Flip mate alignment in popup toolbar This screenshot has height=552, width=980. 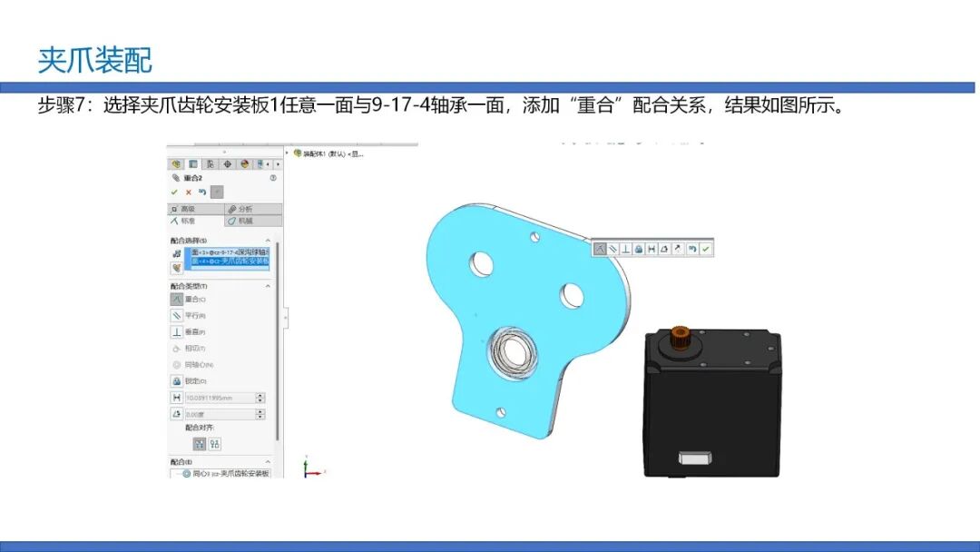(x=678, y=249)
